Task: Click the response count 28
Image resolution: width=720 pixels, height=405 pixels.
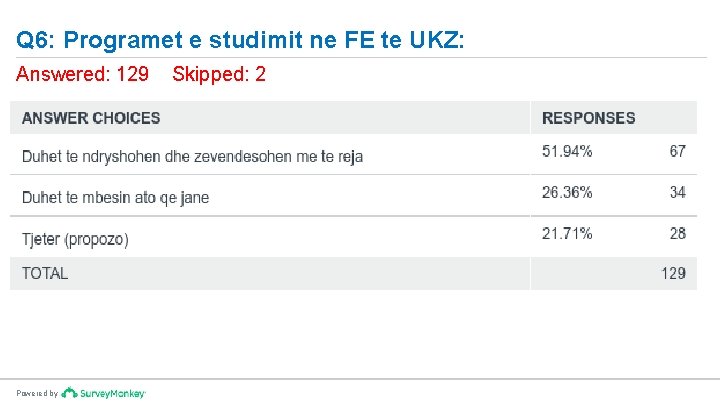Action: pyautogui.click(x=678, y=234)
